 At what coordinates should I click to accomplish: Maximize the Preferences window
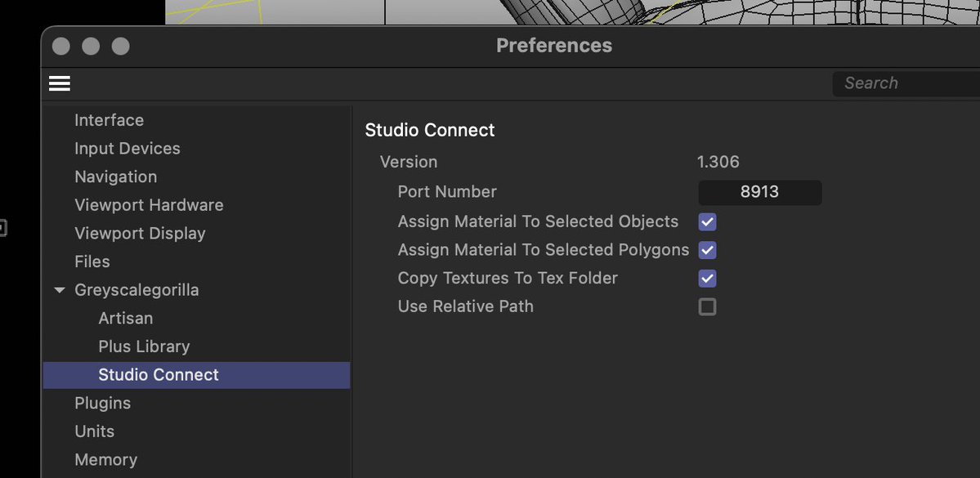coord(121,47)
